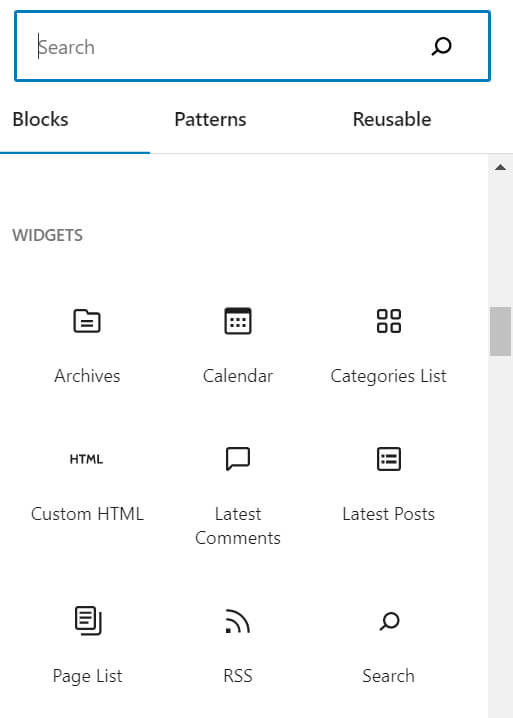Switch to the Patterns tab
The width and height of the screenshot is (513, 718).
point(210,120)
